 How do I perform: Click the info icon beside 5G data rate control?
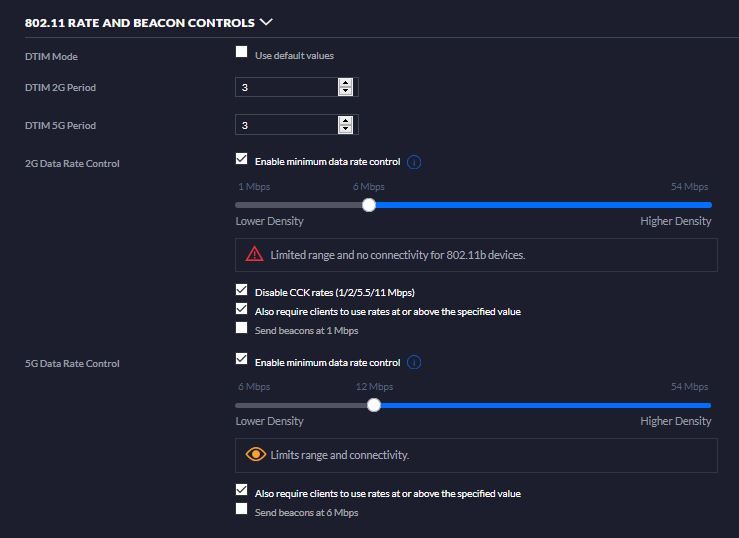[x=414, y=362]
